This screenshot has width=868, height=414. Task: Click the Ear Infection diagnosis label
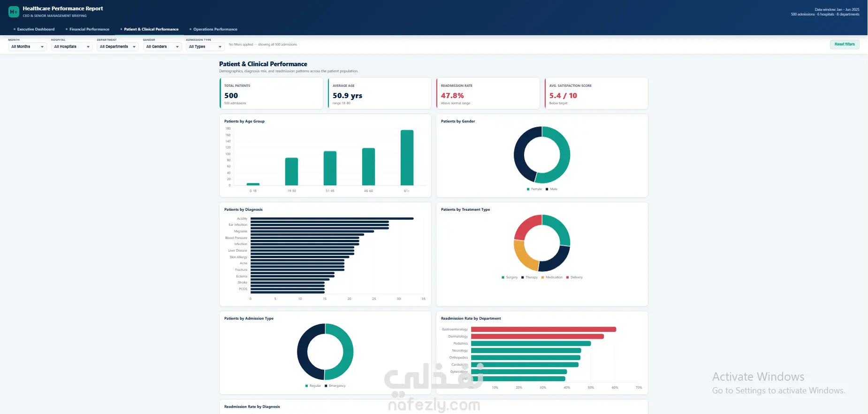pyautogui.click(x=238, y=225)
